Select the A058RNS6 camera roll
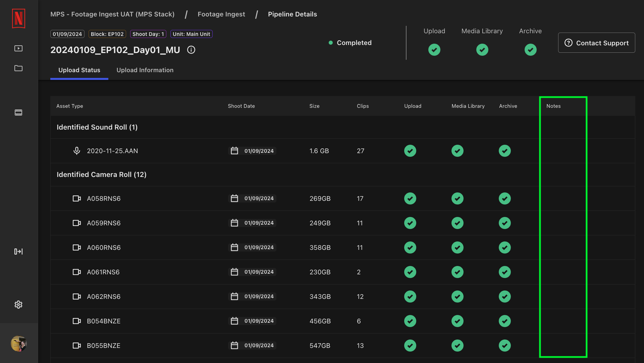This screenshot has width=644, height=363. (104, 199)
